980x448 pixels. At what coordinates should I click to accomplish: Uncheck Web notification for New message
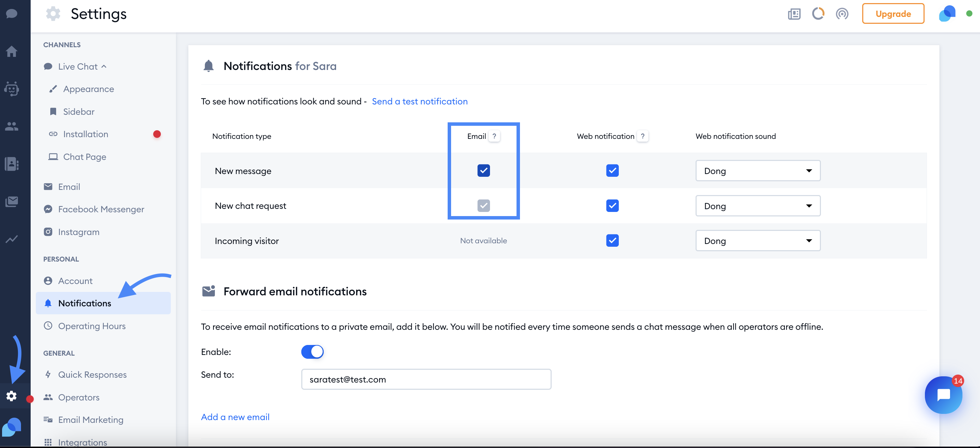[x=612, y=171]
